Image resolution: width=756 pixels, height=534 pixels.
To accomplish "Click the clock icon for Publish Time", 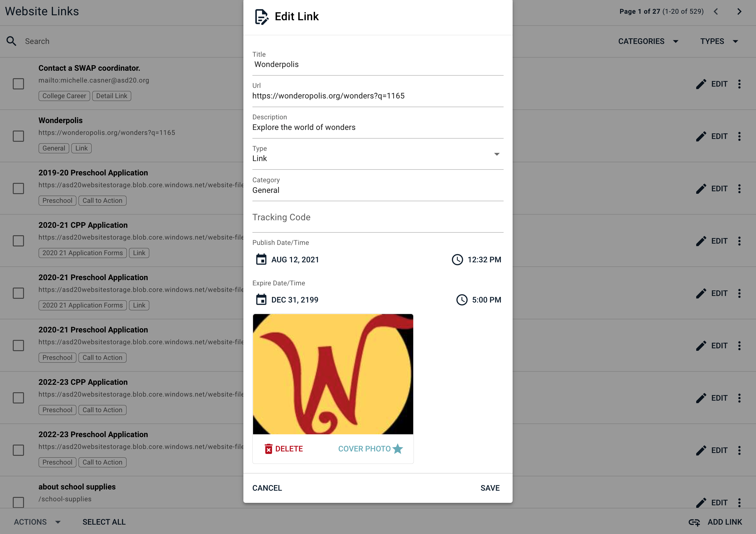I will coord(457,260).
